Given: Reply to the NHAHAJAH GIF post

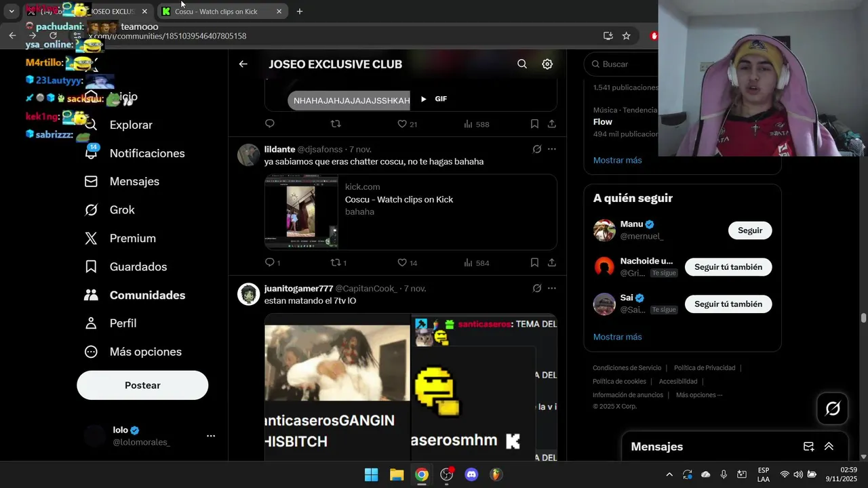Looking at the screenshot, I should pyautogui.click(x=270, y=124).
